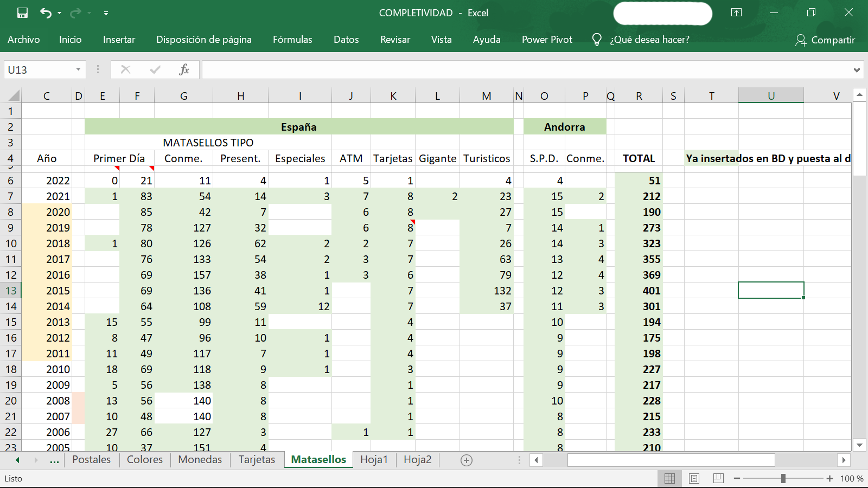Switch to the Postales sheet tab
The width and height of the screenshot is (868, 488).
coord(91,460)
